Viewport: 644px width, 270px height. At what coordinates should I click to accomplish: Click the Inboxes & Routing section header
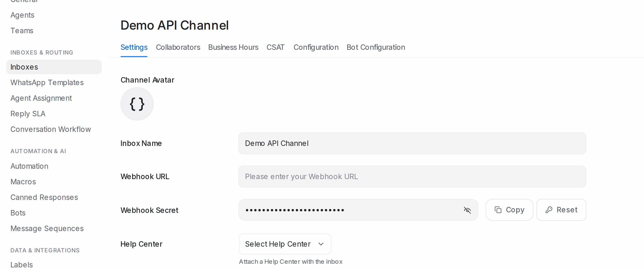(x=42, y=52)
